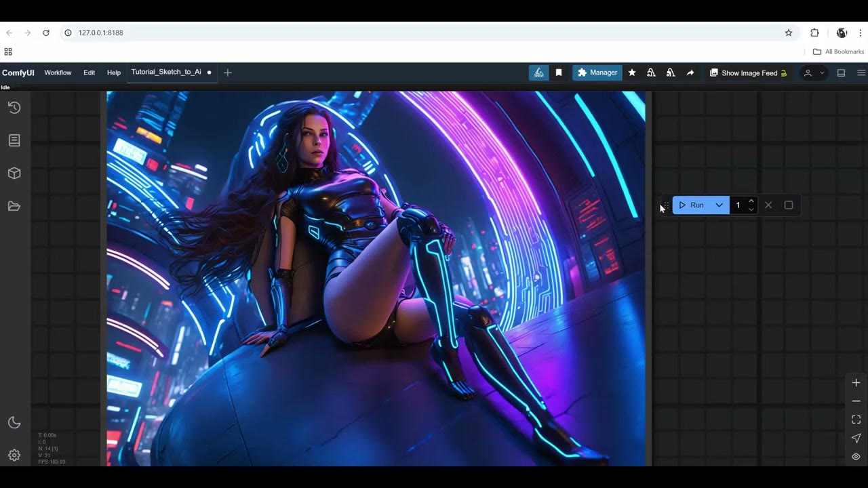Open the ComfyUI Manager
The image size is (868, 488).
tap(597, 73)
